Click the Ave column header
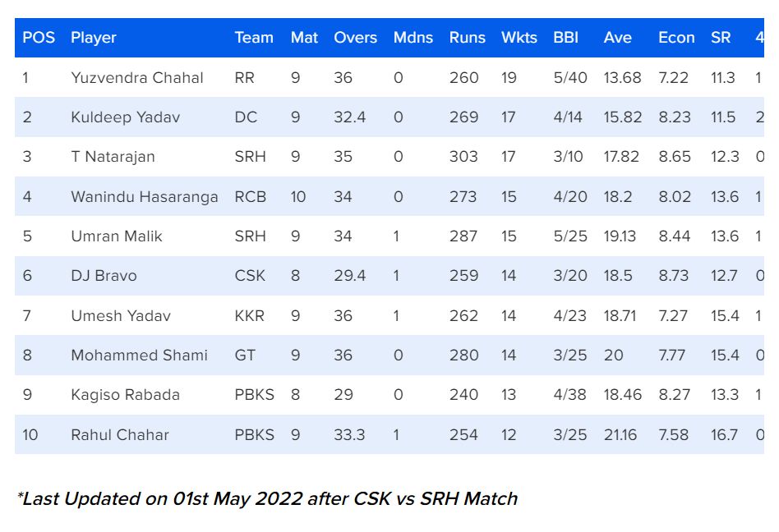The image size is (779, 532). (617, 38)
